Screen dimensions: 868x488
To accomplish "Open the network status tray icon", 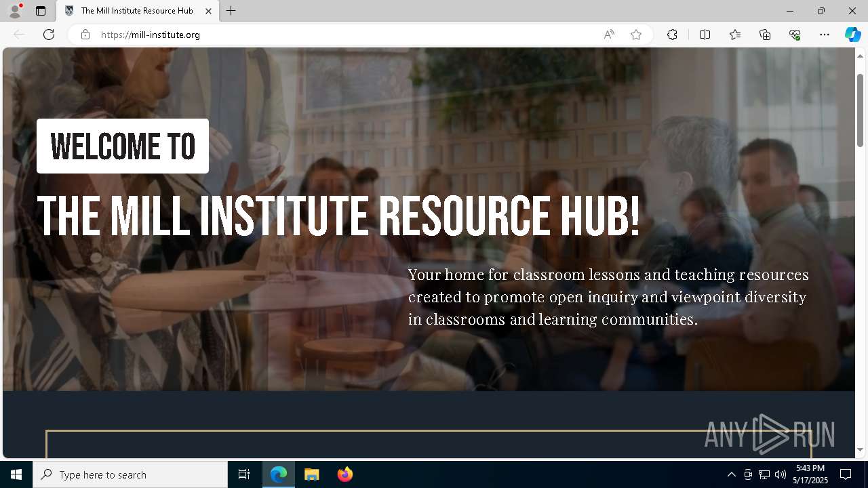I will pyautogui.click(x=764, y=474).
